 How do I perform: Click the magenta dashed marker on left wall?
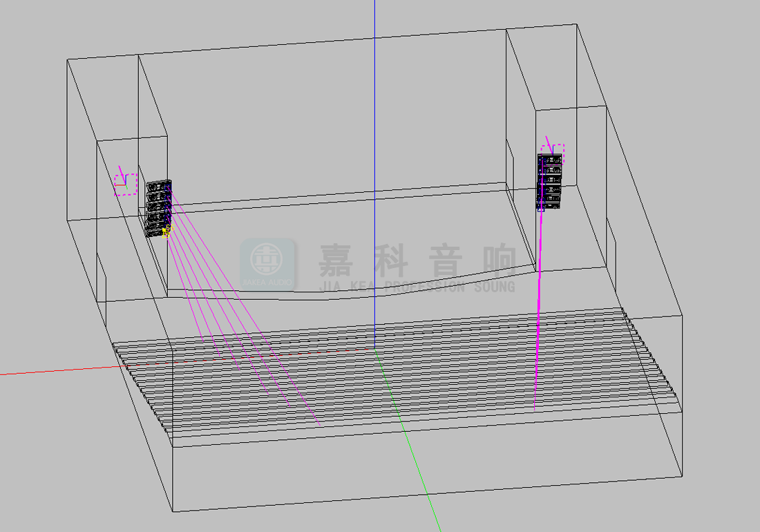pyautogui.click(x=126, y=184)
